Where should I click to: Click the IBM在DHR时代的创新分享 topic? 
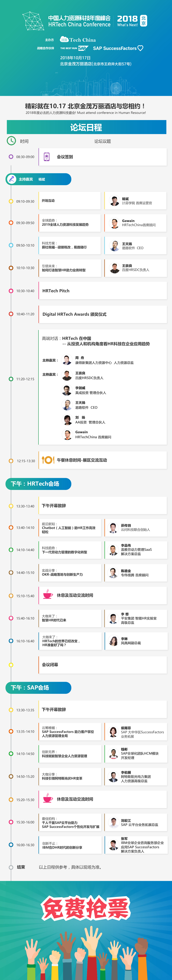pyautogui.click(x=62, y=847)
